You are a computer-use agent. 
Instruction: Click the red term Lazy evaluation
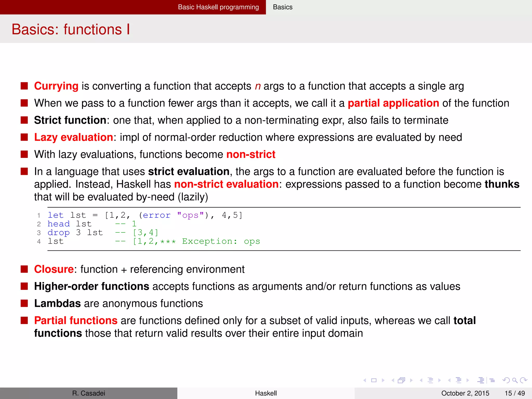point(74,137)
